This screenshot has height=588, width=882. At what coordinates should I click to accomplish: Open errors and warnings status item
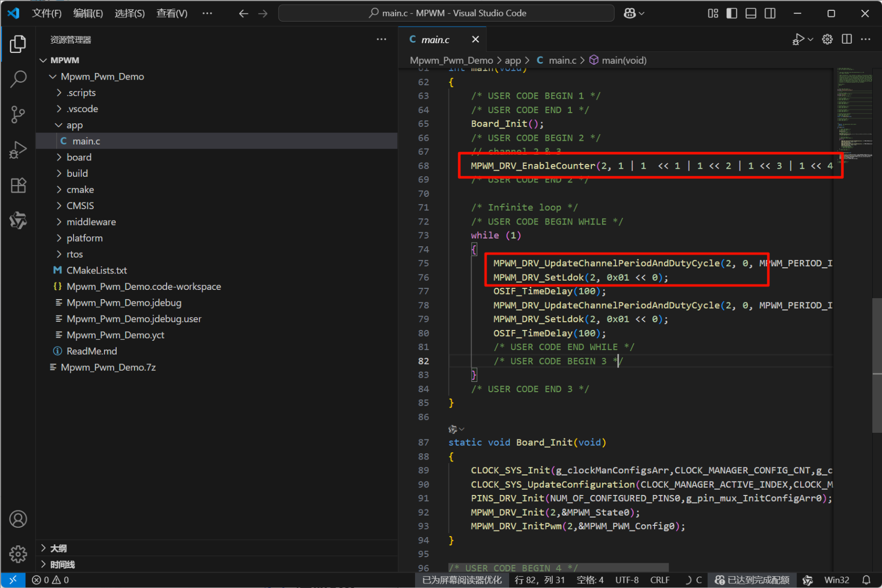click(50, 580)
